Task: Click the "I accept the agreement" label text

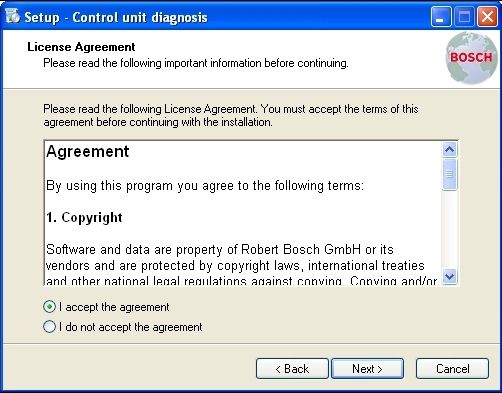Action: pos(114,307)
